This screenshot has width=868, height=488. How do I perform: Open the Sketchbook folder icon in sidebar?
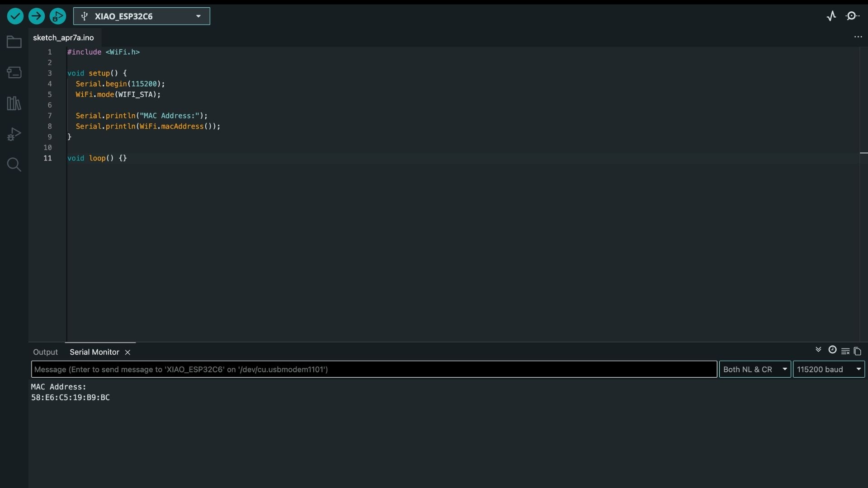[x=14, y=42]
